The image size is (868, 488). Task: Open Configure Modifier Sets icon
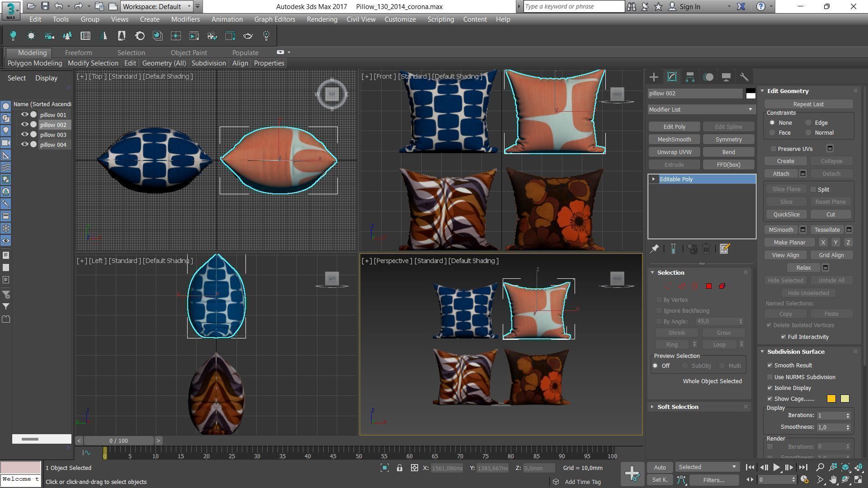tap(724, 249)
